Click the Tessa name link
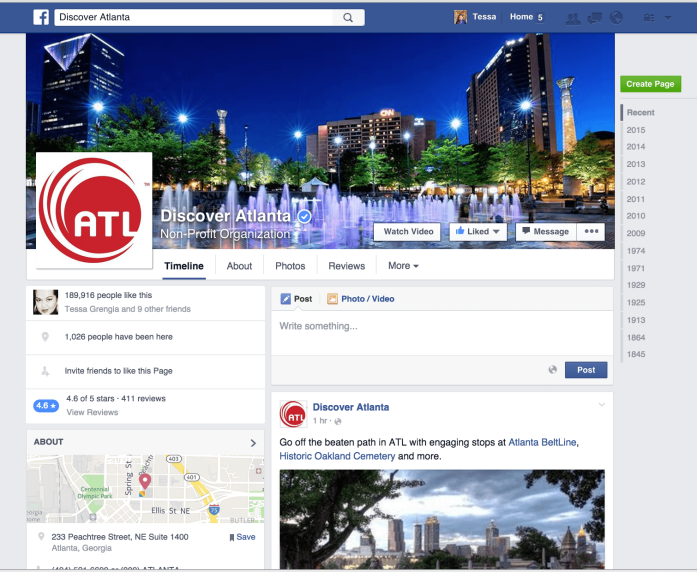The image size is (697, 572). tap(484, 17)
